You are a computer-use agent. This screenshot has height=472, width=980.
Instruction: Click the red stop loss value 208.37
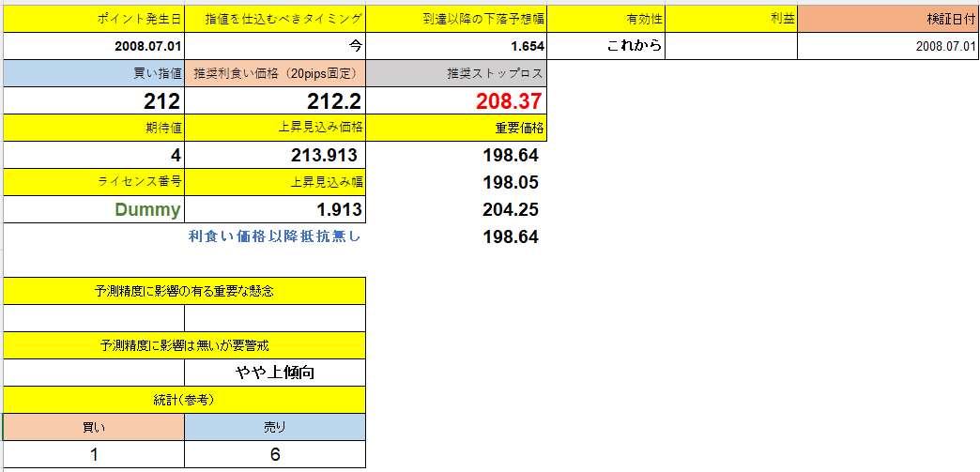[456, 100]
